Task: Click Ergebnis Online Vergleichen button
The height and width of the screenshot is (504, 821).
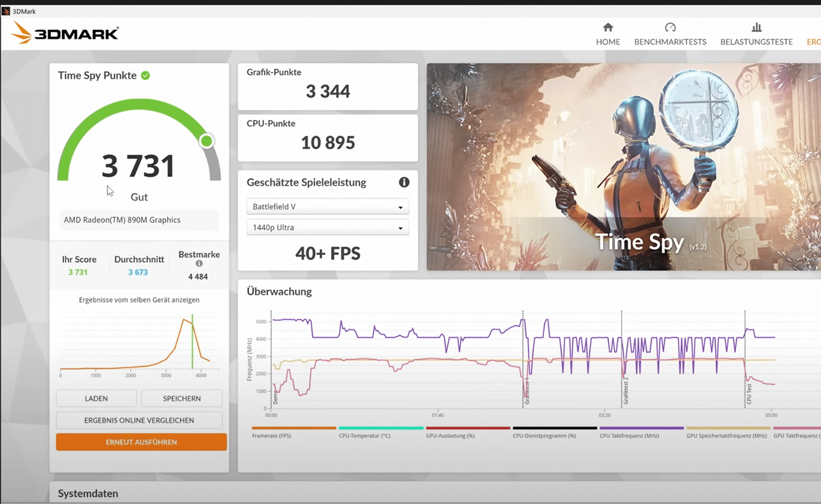Action: point(139,420)
